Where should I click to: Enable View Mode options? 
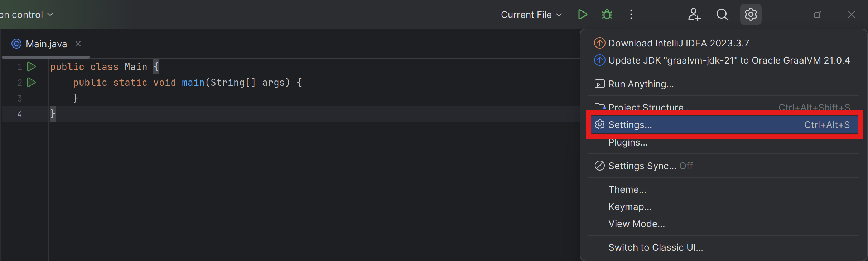pyautogui.click(x=636, y=223)
